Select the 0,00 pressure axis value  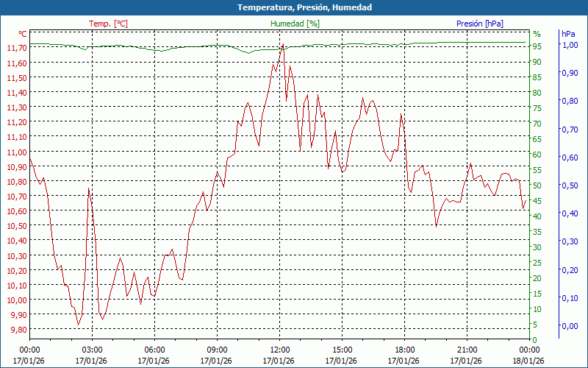click(569, 326)
